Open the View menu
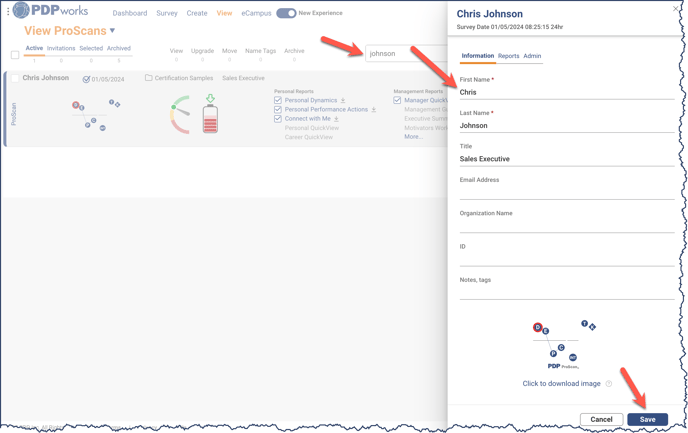The width and height of the screenshot is (688, 433). click(224, 13)
